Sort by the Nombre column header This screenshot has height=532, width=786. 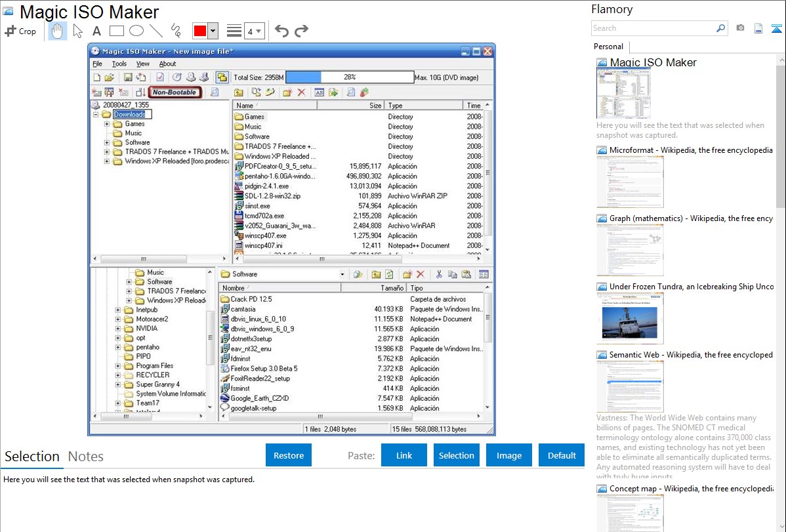(279, 288)
